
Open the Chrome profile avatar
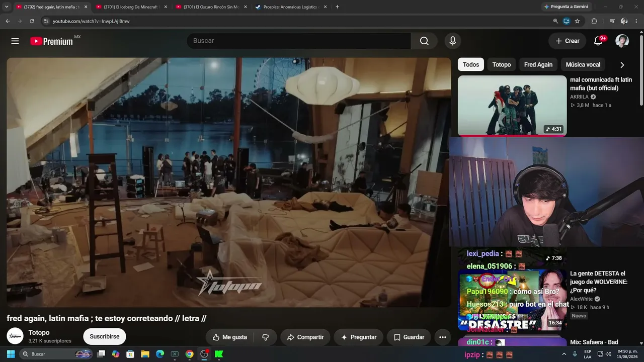pyautogui.click(x=624, y=21)
